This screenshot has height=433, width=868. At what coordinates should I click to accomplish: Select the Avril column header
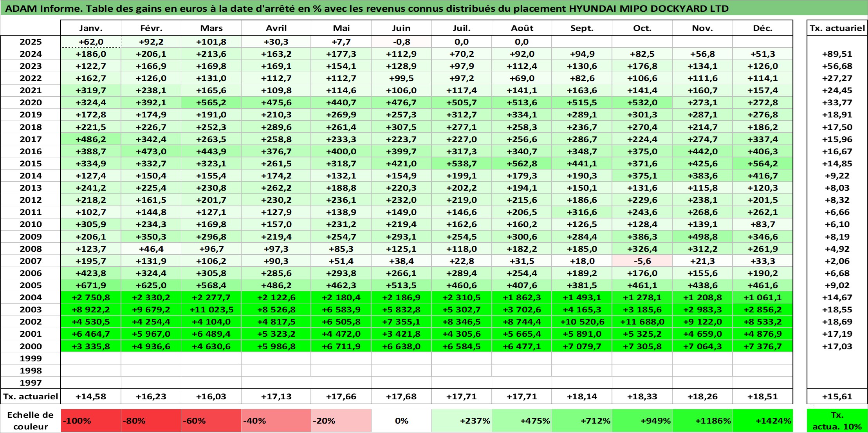pos(276,28)
